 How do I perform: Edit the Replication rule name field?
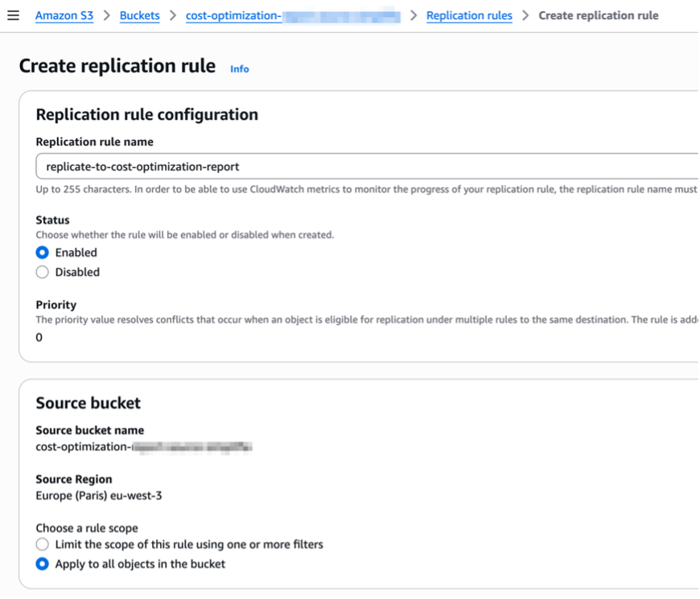[x=367, y=166]
